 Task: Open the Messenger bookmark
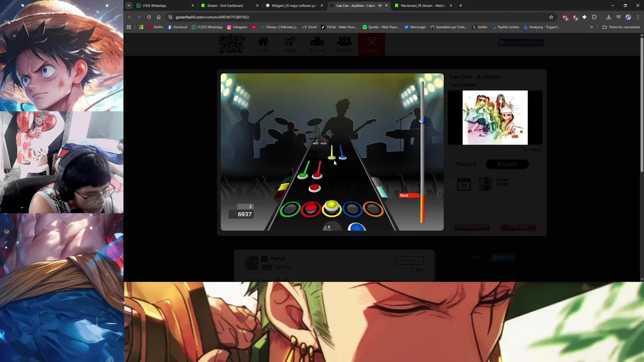point(415,27)
